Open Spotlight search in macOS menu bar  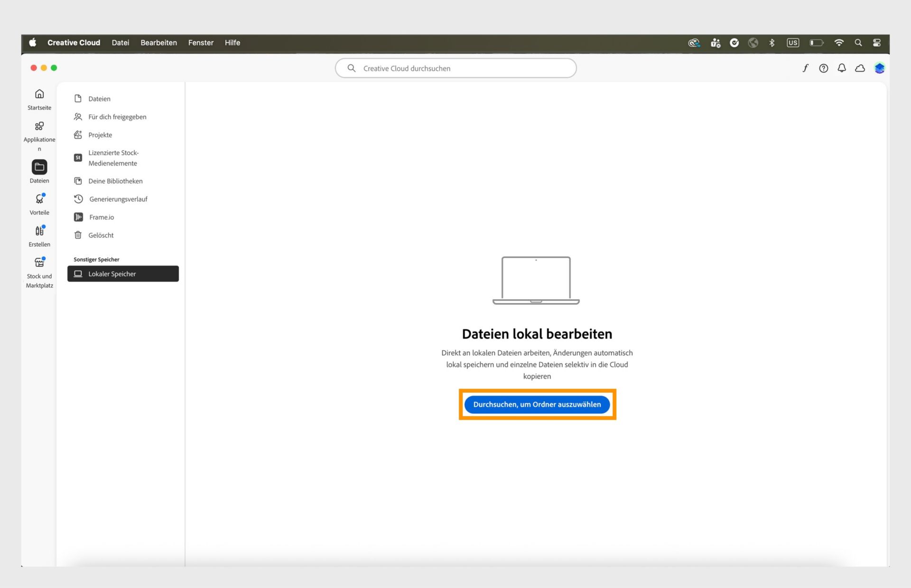point(858,43)
